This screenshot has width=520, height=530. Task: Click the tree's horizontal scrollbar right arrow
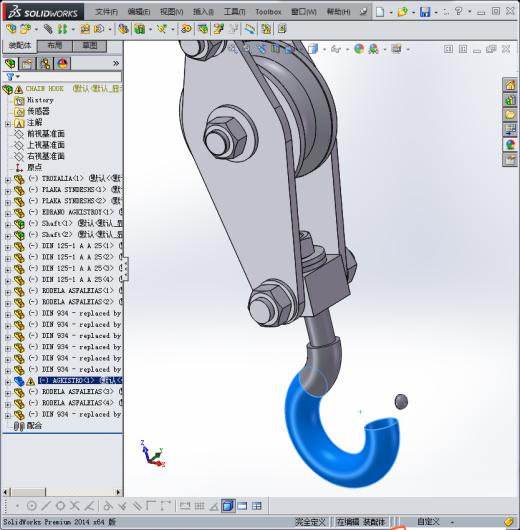click(118, 492)
